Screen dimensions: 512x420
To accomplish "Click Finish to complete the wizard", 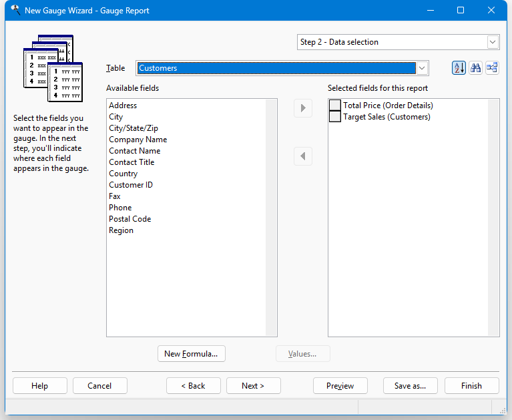I will (x=471, y=386).
